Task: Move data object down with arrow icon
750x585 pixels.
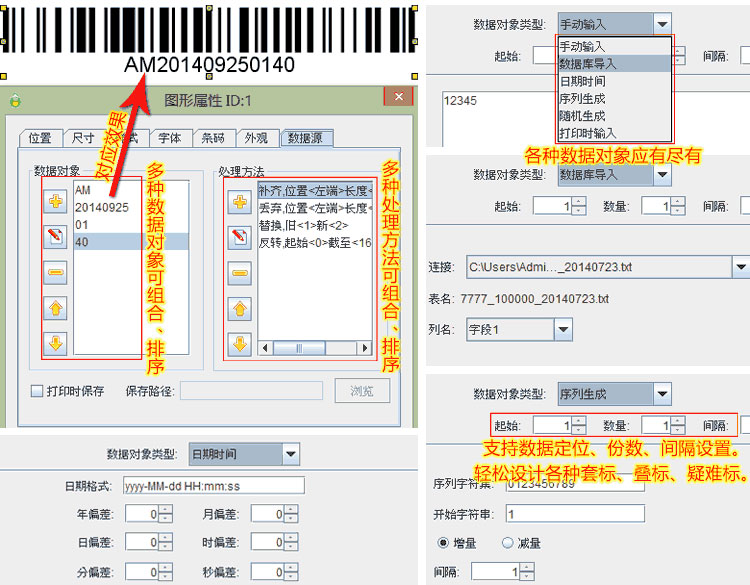Action: click(x=56, y=344)
